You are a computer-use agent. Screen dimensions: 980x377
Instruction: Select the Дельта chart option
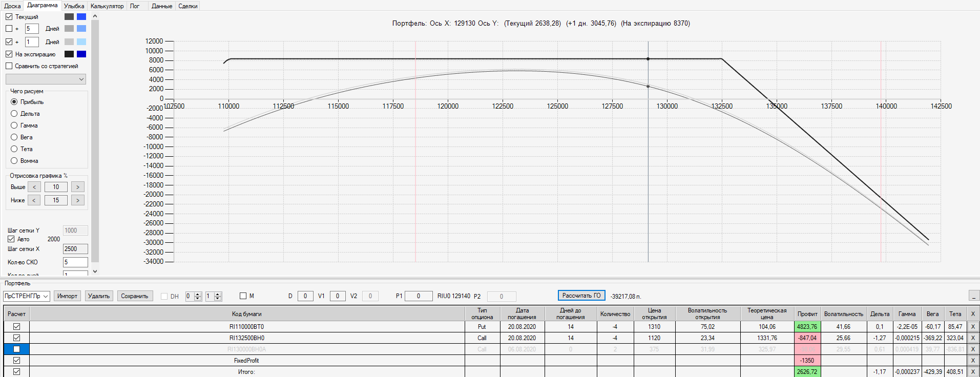(x=14, y=114)
